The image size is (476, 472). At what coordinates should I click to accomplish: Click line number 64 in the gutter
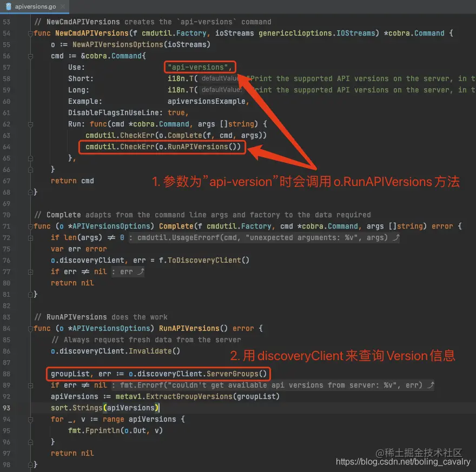coord(6,147)
